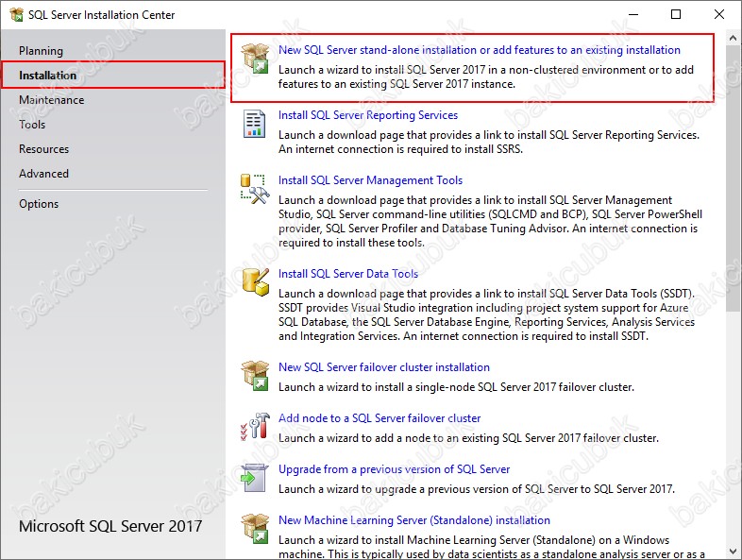Viewport: 742px width, 560px height.
Task: Click Upgrade from a previous version link
Action: [394, 469]
